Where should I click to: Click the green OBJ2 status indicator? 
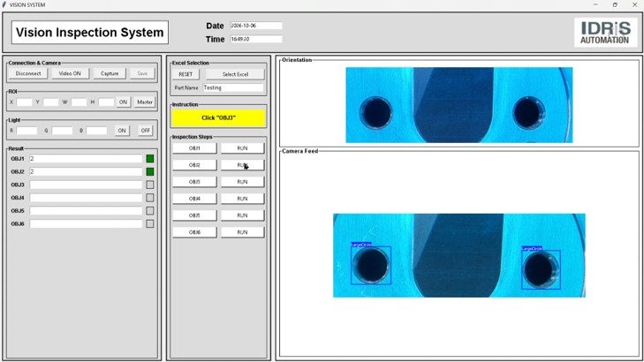coord(150,171)
